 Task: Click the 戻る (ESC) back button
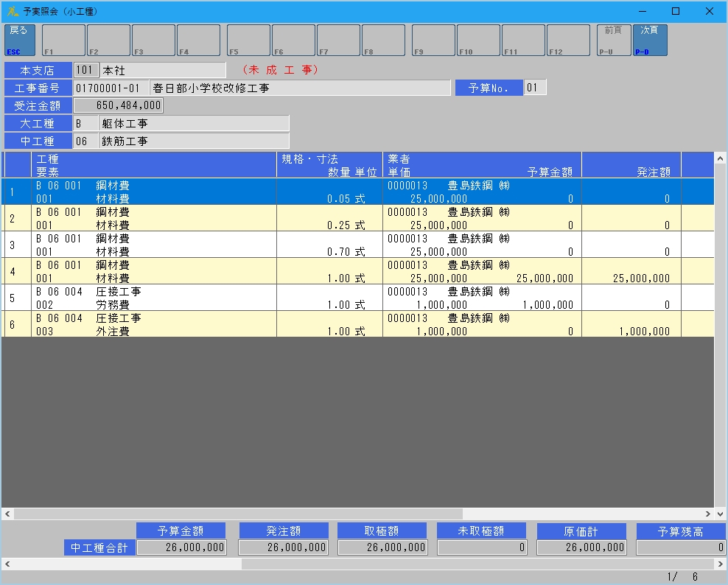point(19,41)
